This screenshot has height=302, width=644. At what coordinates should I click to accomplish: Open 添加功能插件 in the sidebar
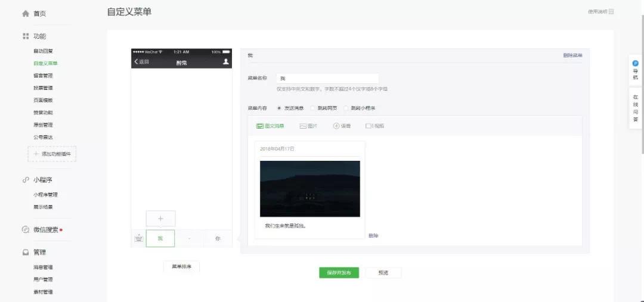click(52, 154)
